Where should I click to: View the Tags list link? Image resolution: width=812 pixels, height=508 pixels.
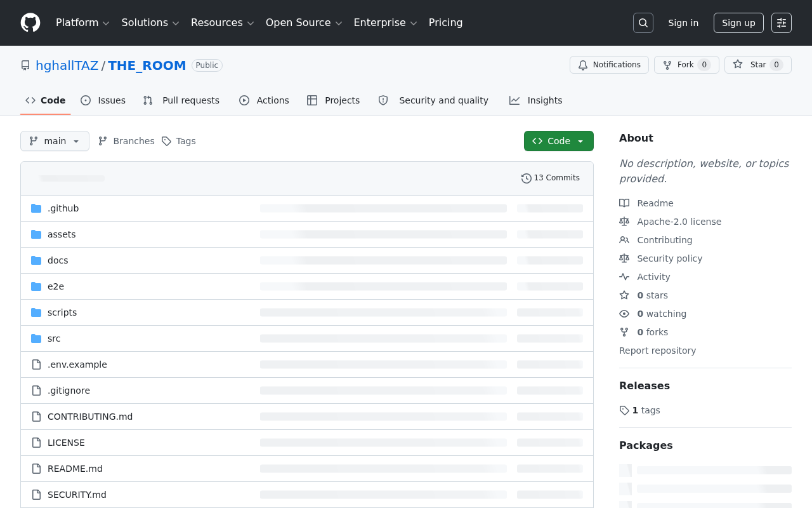(x=178, y=141)
